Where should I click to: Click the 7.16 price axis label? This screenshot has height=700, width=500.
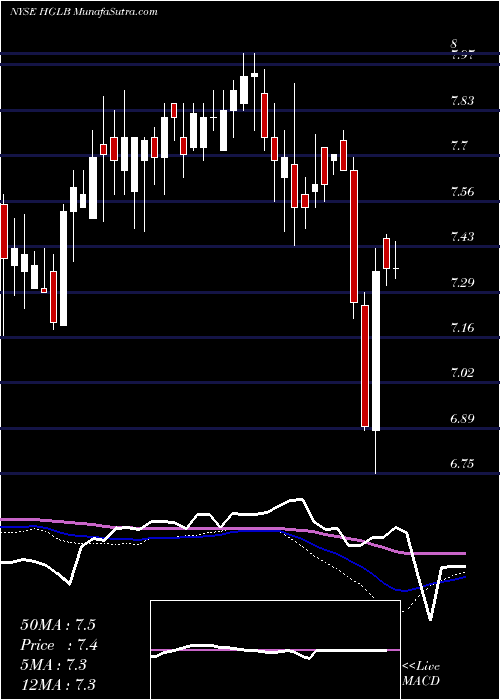pyautogui.click(x=462, y=328)
